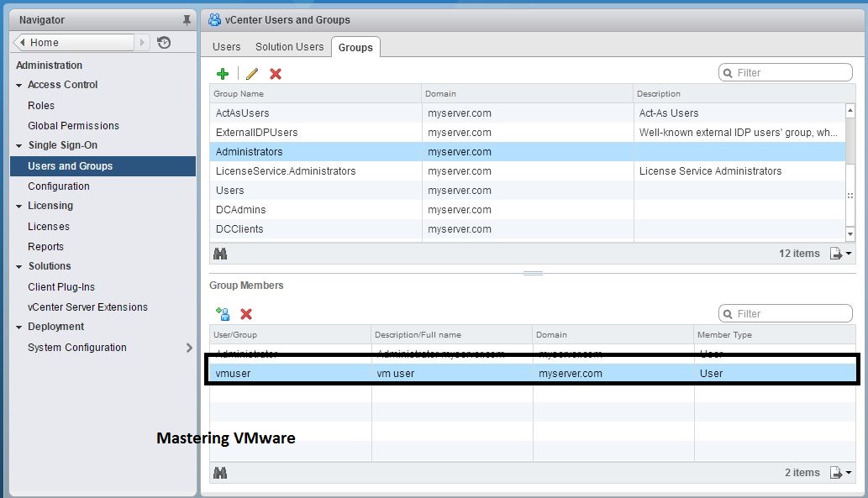Collapse the Single Sign-On section
The height and width of the screenshot is (498, 868).
[18, 146]
